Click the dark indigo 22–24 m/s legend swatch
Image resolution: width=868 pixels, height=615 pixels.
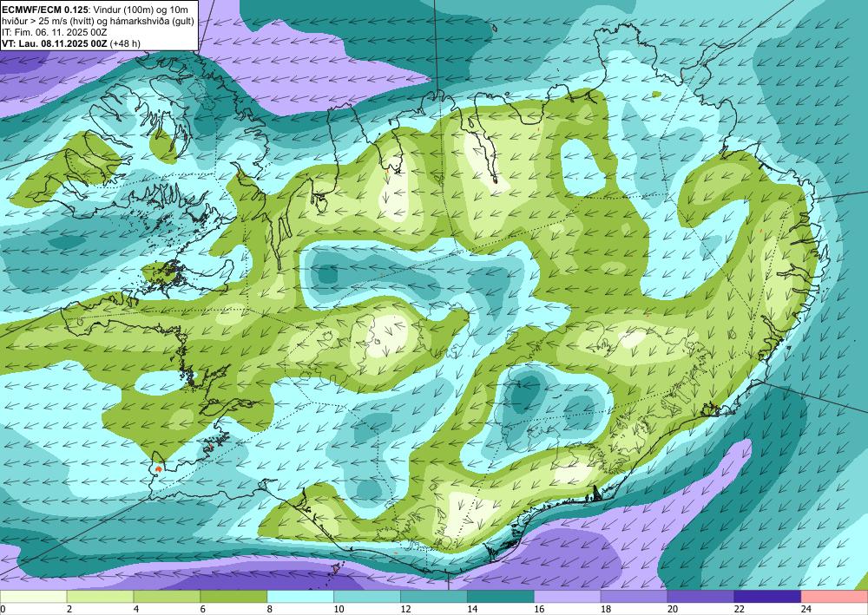[x=768, y=597]
